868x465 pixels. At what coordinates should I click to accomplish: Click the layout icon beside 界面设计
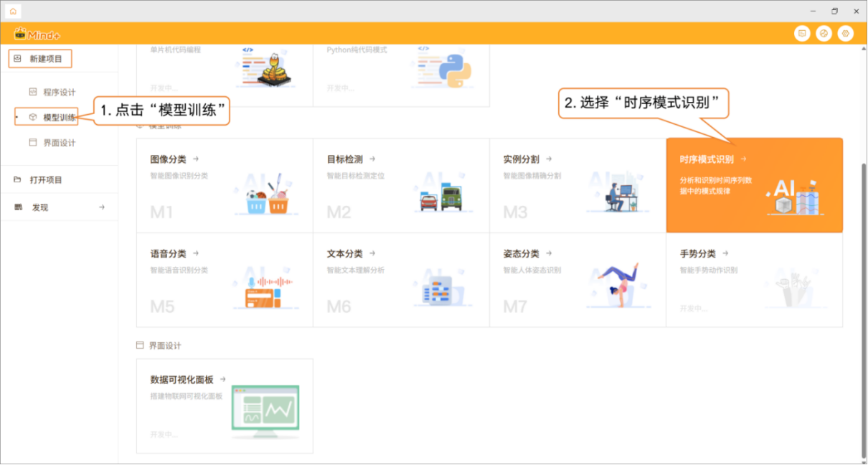tap(32, 142)
